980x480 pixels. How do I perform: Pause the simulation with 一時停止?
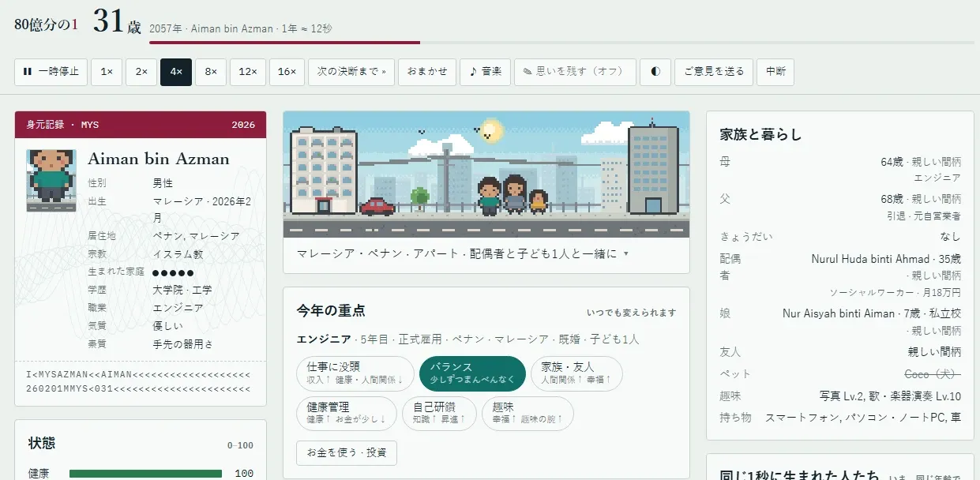click(51, 72)
